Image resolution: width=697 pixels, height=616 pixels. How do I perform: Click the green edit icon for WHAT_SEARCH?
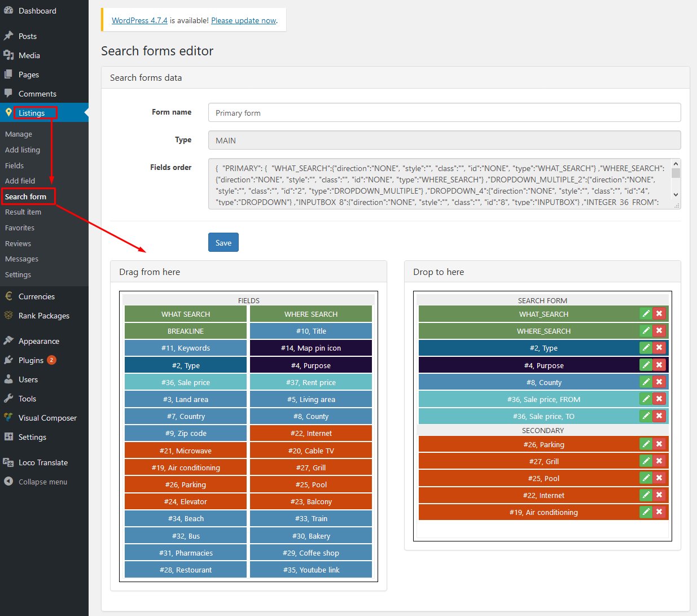646,314
